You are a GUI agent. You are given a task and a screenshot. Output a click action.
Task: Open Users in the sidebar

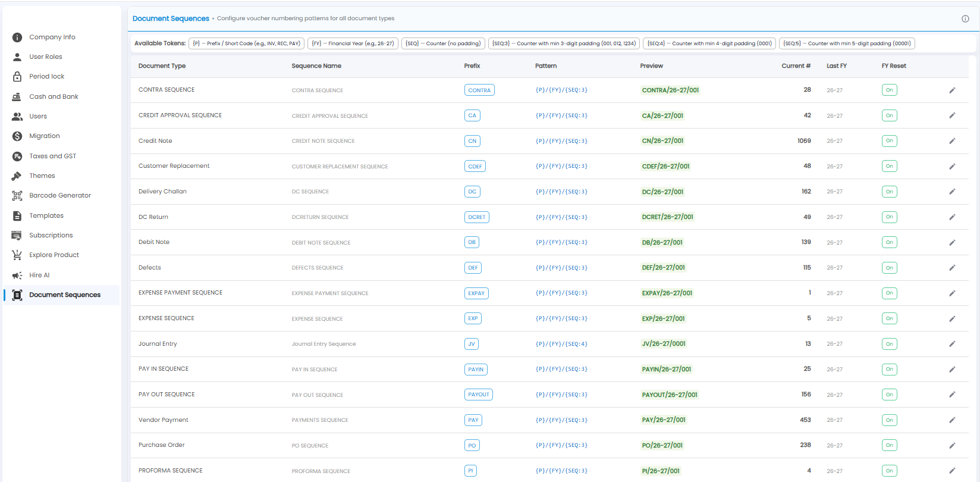[x=38, y=116]
